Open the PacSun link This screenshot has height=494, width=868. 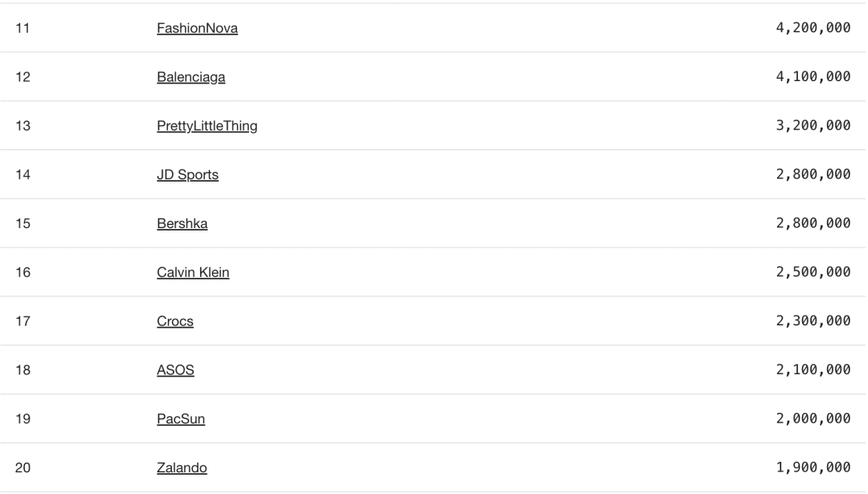coord(181,418)
